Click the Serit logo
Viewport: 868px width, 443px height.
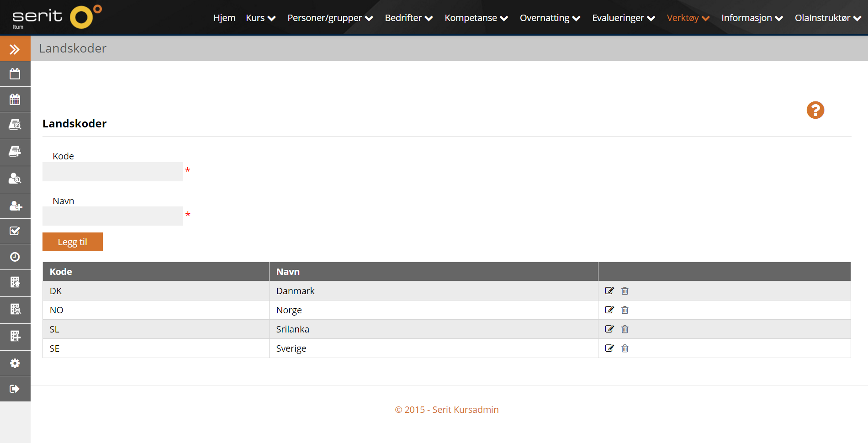click(57, 17)
